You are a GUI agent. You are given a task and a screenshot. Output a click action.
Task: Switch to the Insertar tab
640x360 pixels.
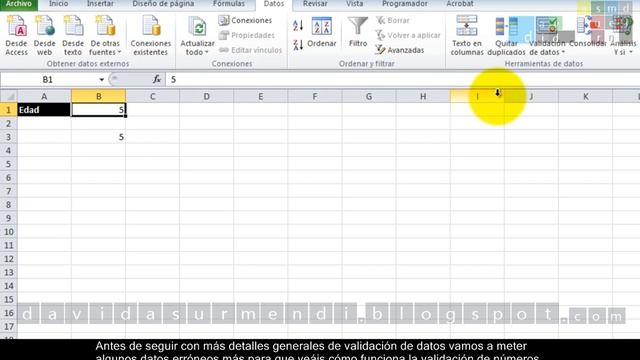point(100,4)
